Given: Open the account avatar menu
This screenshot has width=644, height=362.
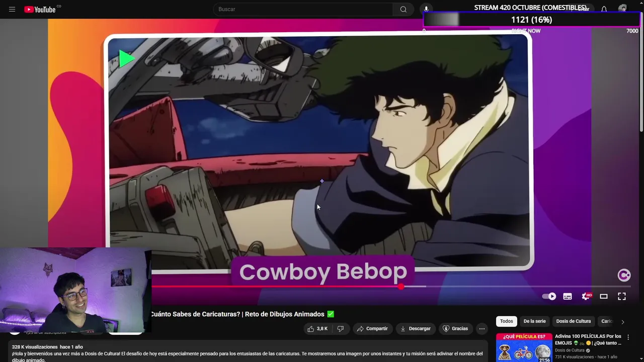Looking at the screenshot, I should click(623, 9).
